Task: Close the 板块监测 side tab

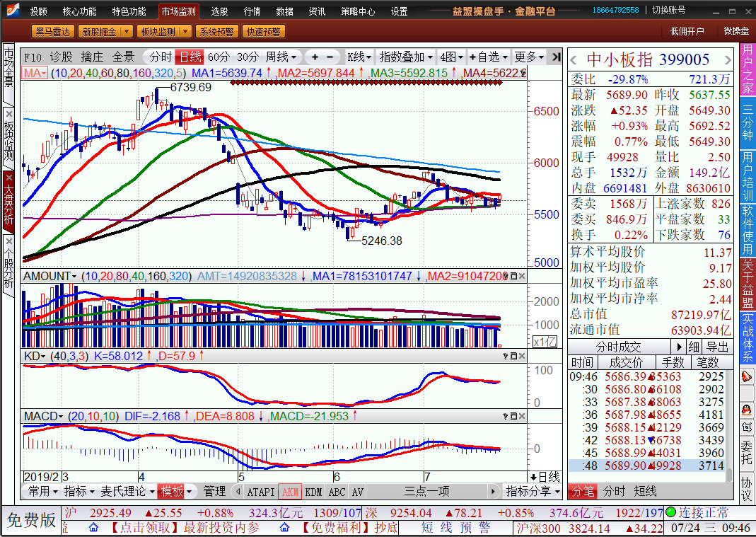Action: coord(8,114)
